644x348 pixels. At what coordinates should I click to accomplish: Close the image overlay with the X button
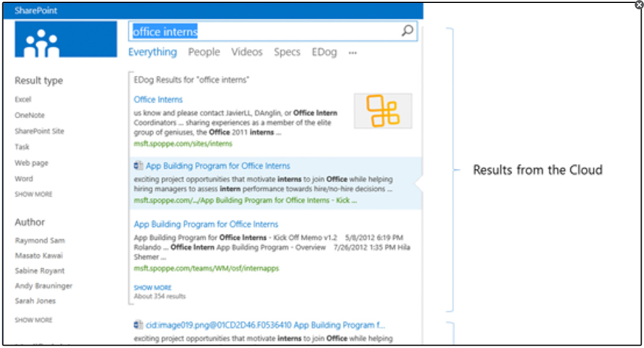click(x=639, y=5)
